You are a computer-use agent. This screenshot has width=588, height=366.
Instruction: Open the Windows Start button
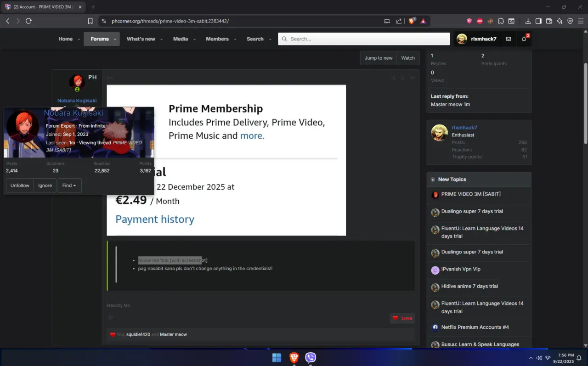tap(277, 358)
